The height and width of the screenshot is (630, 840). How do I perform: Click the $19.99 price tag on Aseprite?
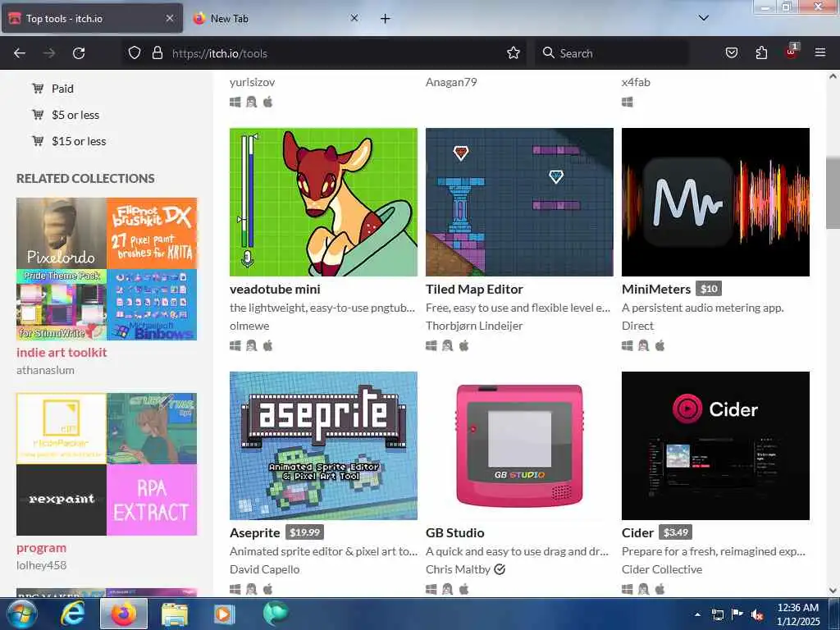304,532
